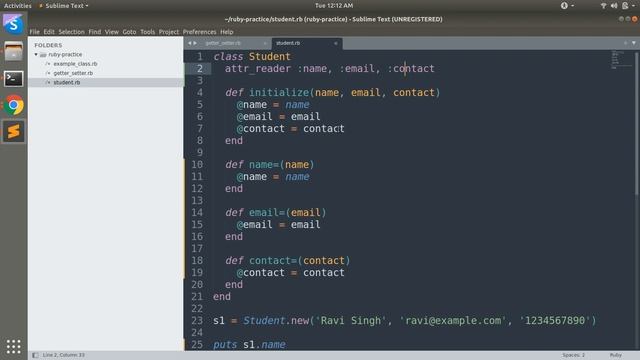The width and height of the screenshot is (640, 360).
Task: Click line number 1 in the gutter
Action: pos(199,56)
